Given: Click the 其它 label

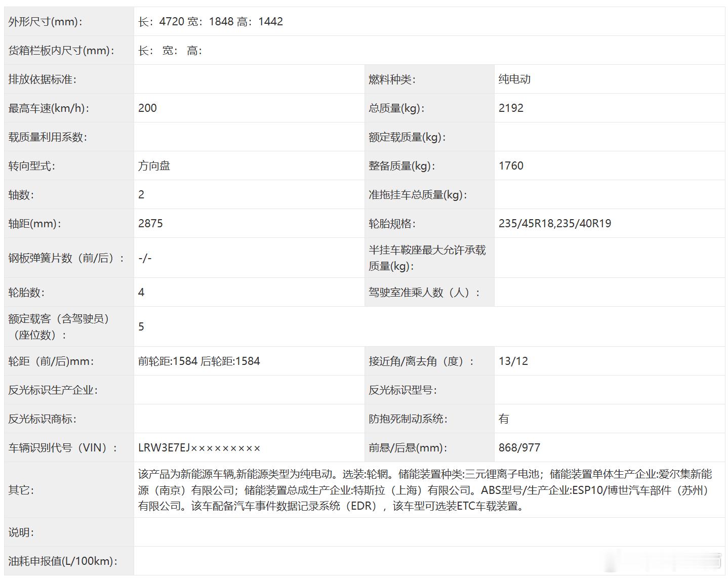Looking at the screenshot, I should tap(21, 490).
